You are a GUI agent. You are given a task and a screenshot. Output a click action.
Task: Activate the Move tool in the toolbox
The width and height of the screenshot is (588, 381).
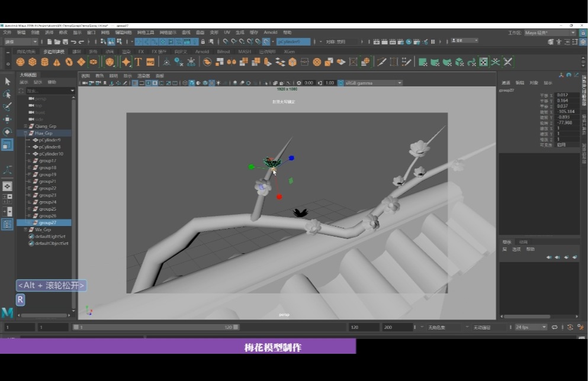[x=7, y=119]
